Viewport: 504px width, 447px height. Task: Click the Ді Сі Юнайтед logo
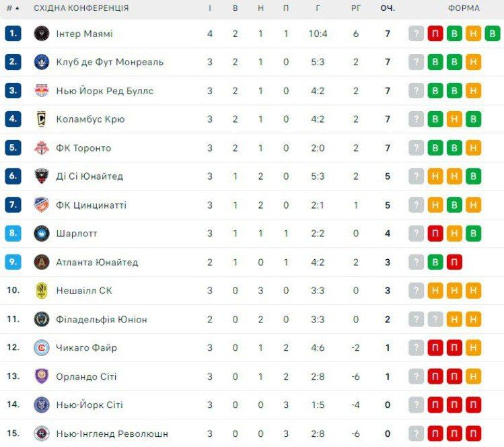pos(42,176)
